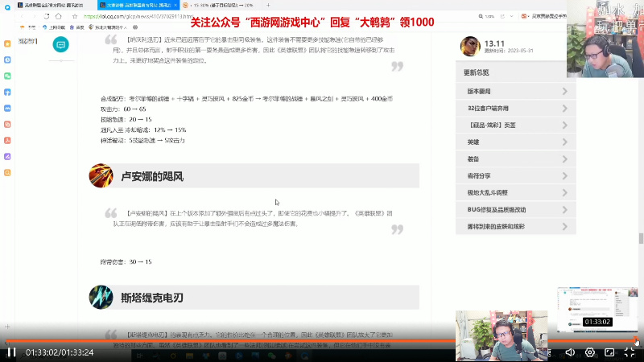The height and width of the screenshot is (362, 644).
Task: Click the 01:33:02 timeline preview thumbnail
Action: 597,310
